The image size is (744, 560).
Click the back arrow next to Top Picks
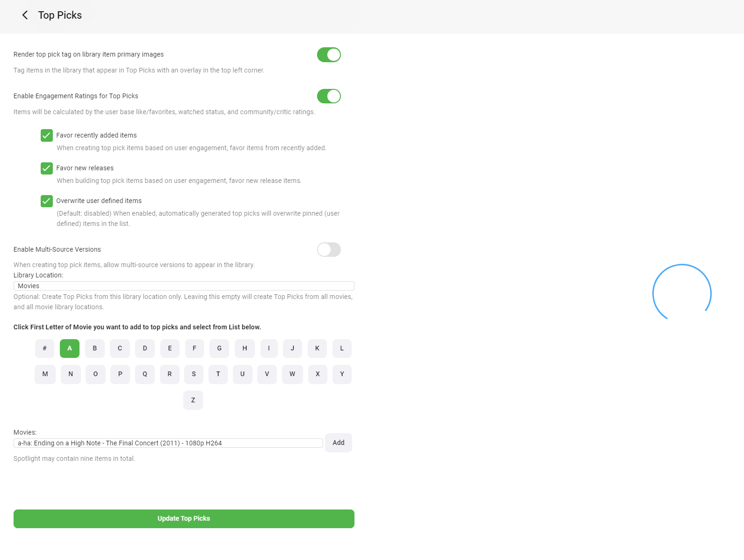point(25,15)
